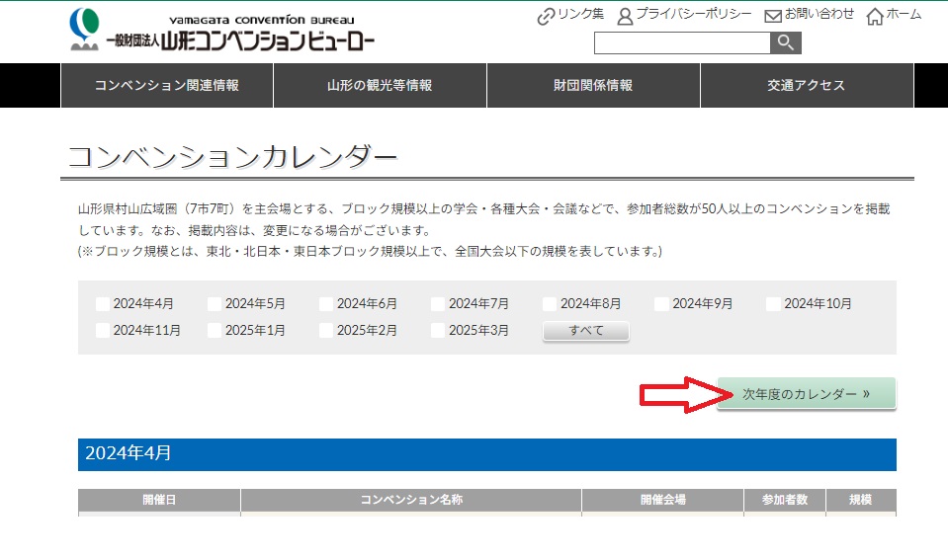Go to ホーム via house icon

(875, 16)
